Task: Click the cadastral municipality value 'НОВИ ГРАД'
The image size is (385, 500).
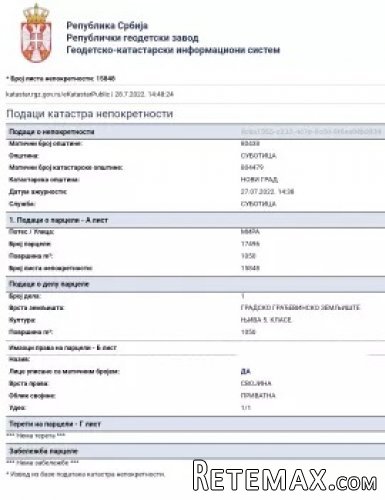Action: point(259,180)
